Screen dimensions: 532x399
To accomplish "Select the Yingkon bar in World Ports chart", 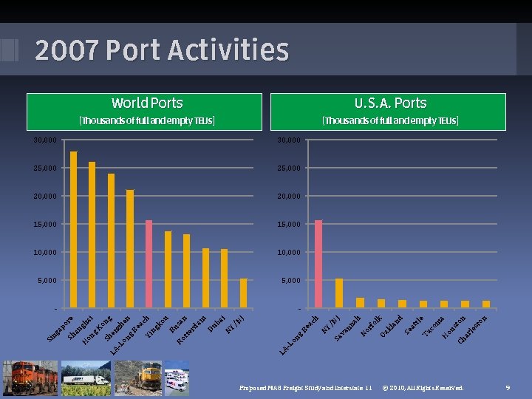I will tap(168, 270).
